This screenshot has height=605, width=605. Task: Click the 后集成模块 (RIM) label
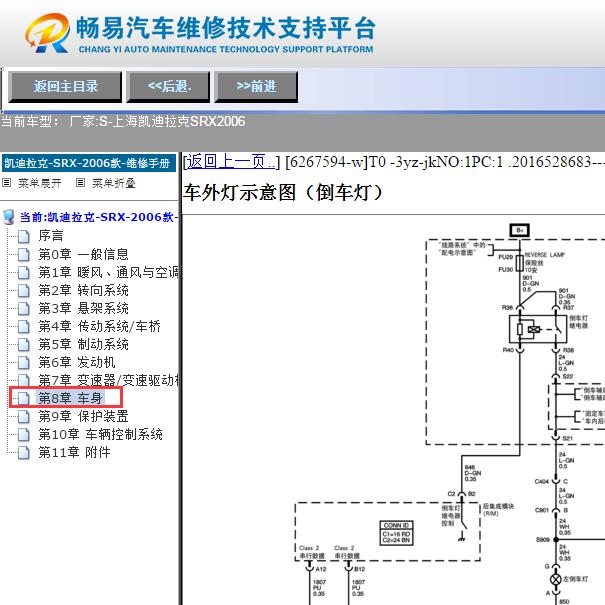coord(498,509)
